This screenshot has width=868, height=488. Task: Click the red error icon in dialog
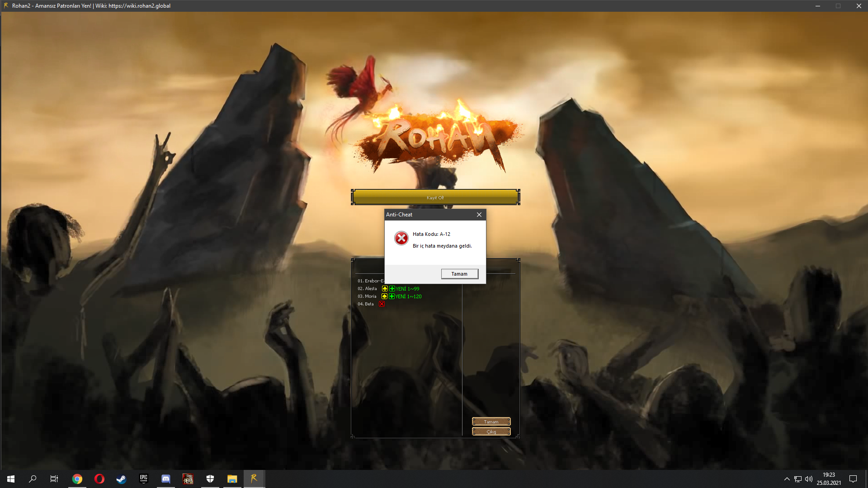coord(401,238)
